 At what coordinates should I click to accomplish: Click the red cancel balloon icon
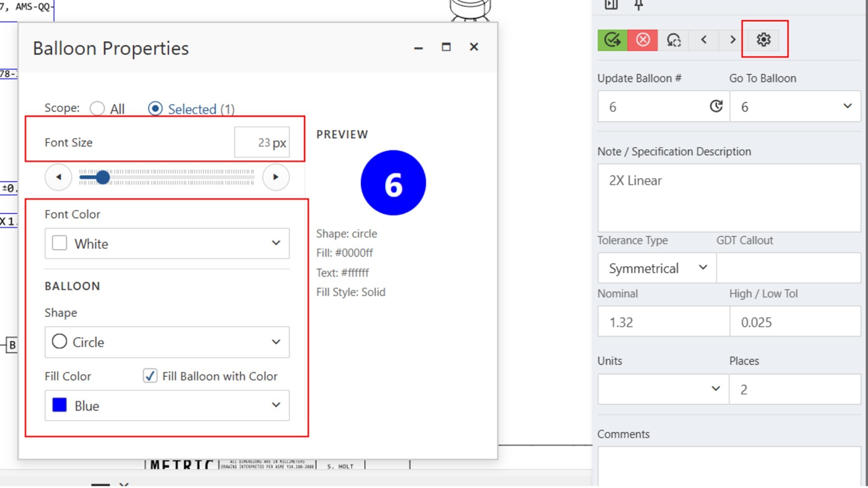coord(643,40)
